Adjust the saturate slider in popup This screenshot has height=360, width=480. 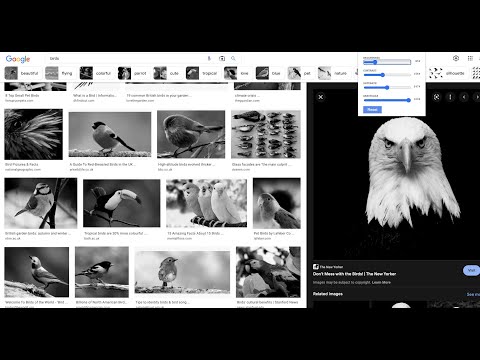(x=387, y=87)
